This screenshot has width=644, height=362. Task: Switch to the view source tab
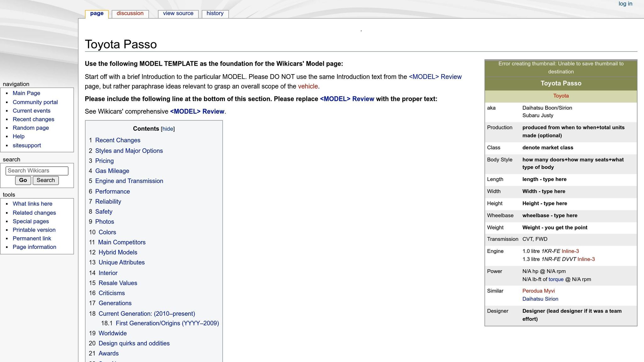(x=178, y=14)
